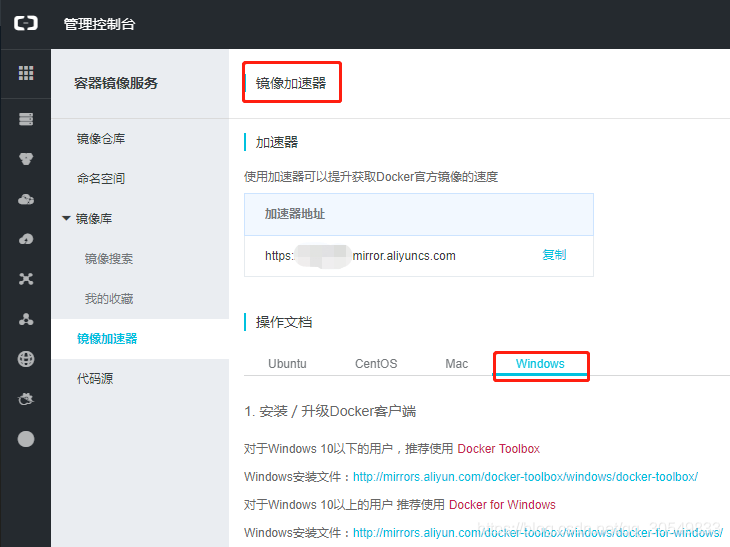
Task: Click the cloud bug icon in sidebar
Action: [26, 399]
